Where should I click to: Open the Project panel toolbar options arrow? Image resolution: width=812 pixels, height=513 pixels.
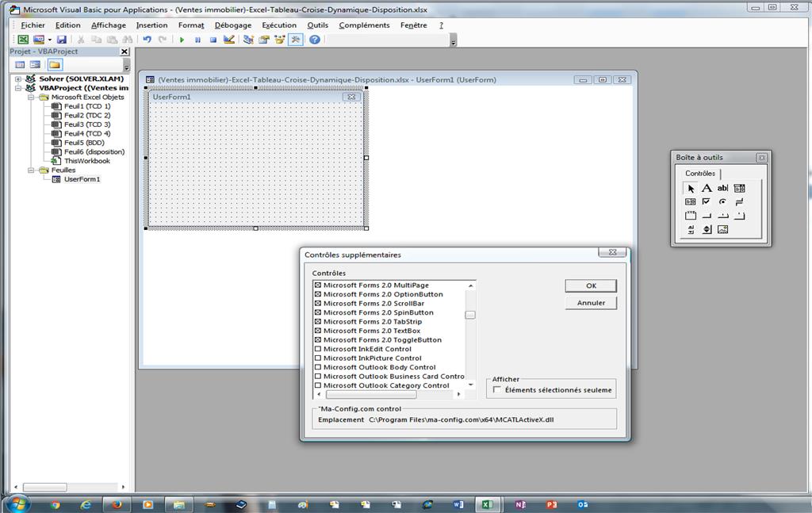pyautogui.click(x=126, y=66)
